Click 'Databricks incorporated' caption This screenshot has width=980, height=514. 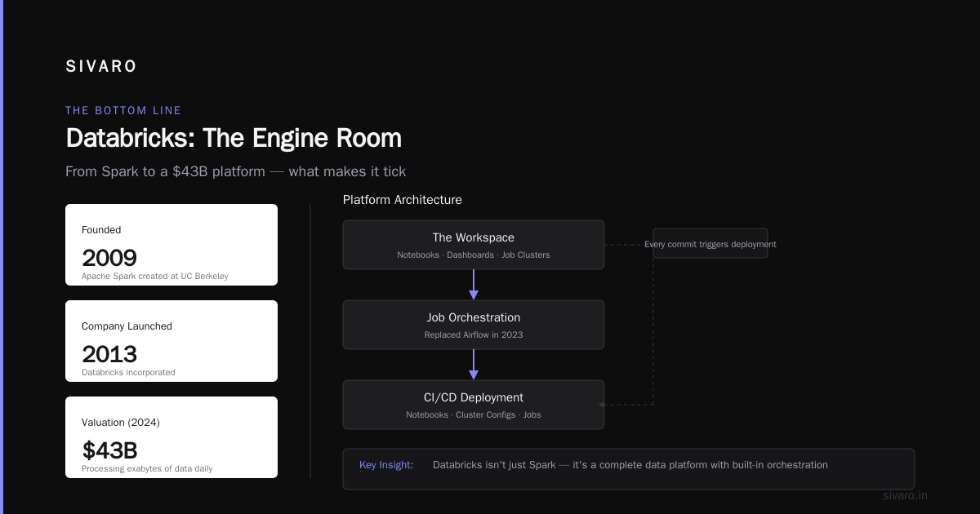tap(128, 372)
